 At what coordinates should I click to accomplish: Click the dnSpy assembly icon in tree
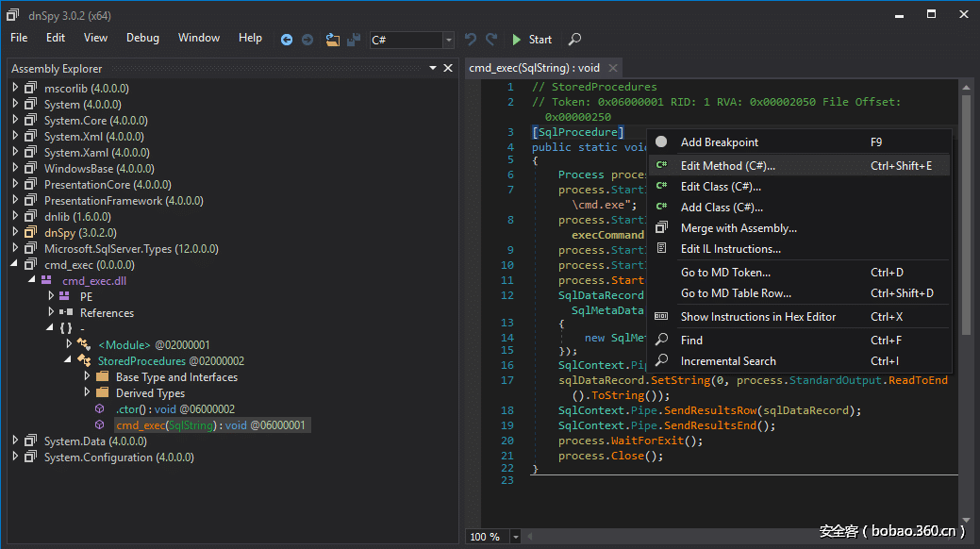pos(31,233)
